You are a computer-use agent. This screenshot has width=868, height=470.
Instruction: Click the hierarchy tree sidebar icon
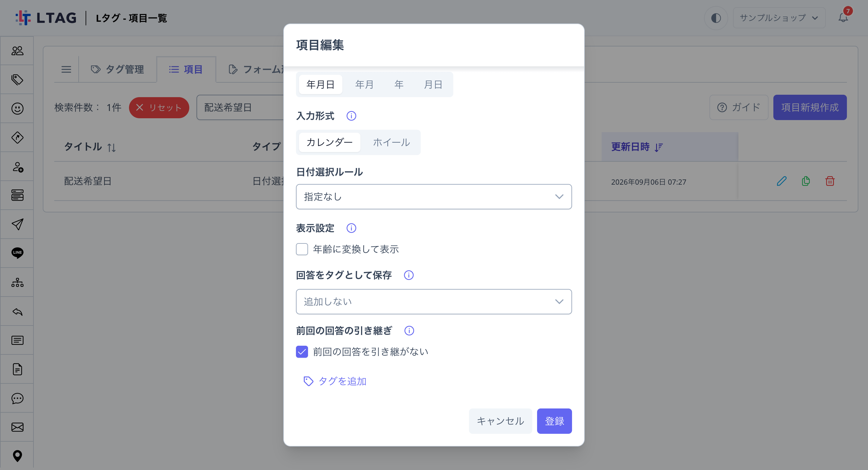click(17, 282)
